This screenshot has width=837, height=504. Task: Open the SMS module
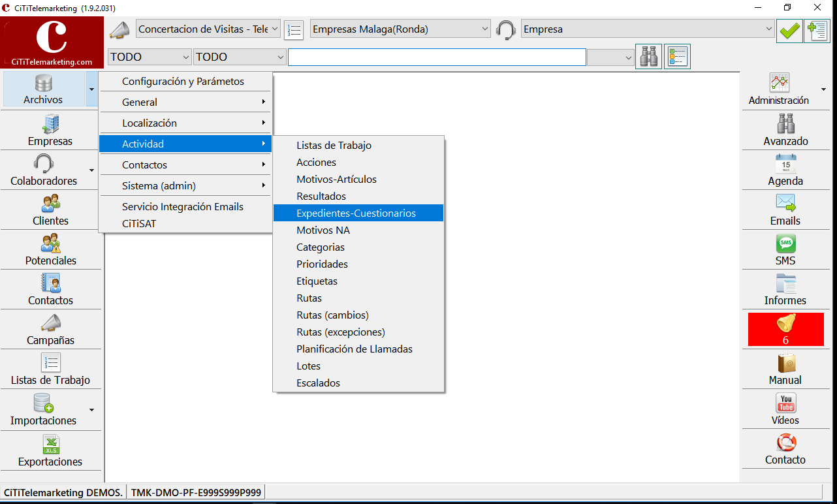point(785,250)
